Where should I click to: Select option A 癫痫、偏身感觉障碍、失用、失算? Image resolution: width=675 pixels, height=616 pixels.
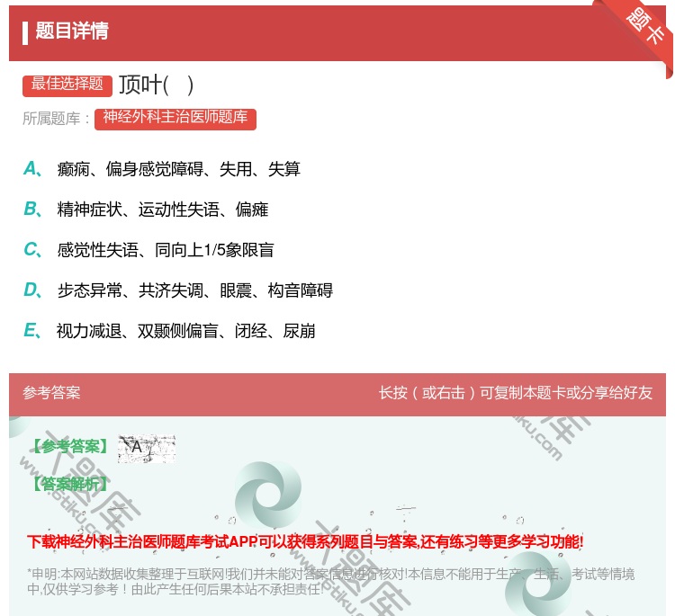162,169
